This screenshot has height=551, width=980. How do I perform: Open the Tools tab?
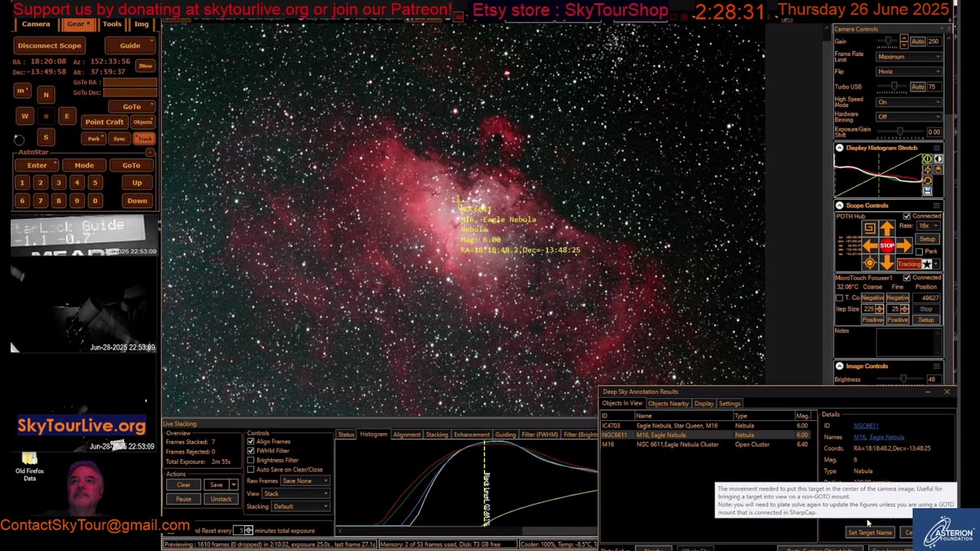112,24
